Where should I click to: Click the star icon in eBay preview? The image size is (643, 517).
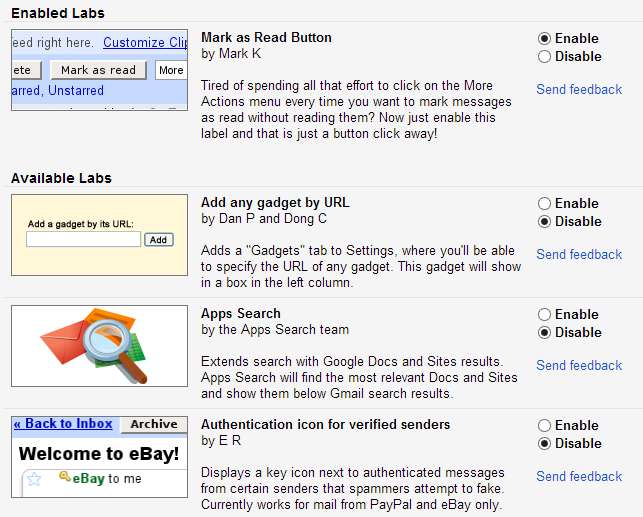coord(34,479)
